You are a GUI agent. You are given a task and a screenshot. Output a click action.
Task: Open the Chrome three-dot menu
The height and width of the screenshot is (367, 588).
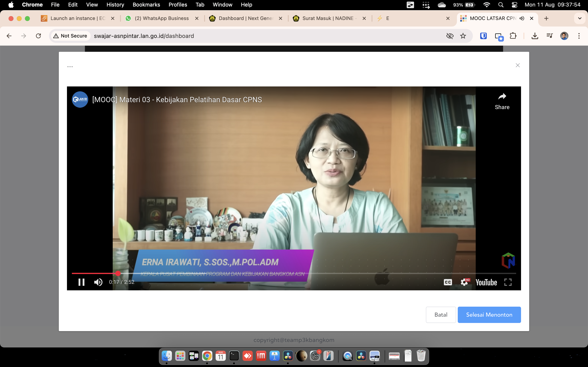click(x=579, y=36)
